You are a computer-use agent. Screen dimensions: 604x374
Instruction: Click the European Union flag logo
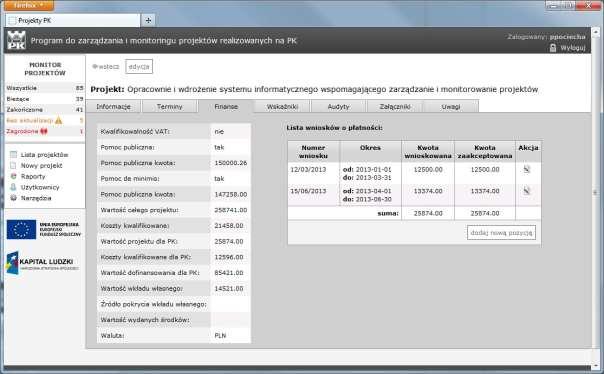coord(21,230)
